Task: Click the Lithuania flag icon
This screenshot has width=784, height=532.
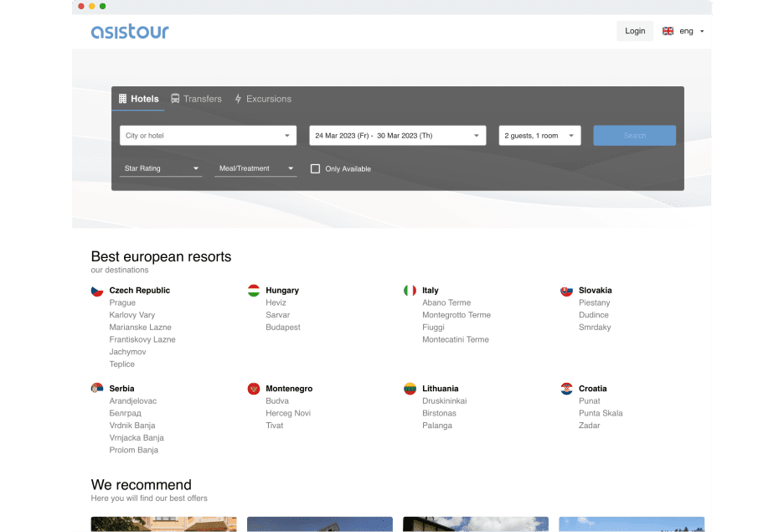Action: coord(410,389)
